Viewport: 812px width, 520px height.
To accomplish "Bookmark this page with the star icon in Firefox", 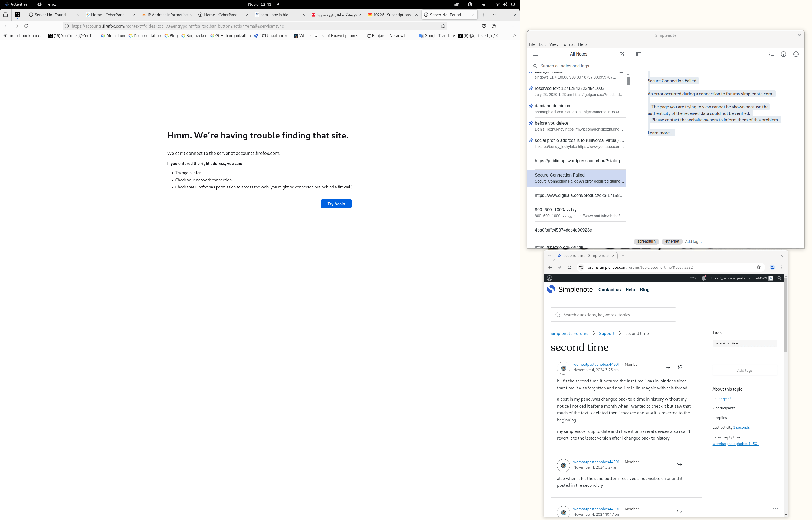I will click(443, 26).
